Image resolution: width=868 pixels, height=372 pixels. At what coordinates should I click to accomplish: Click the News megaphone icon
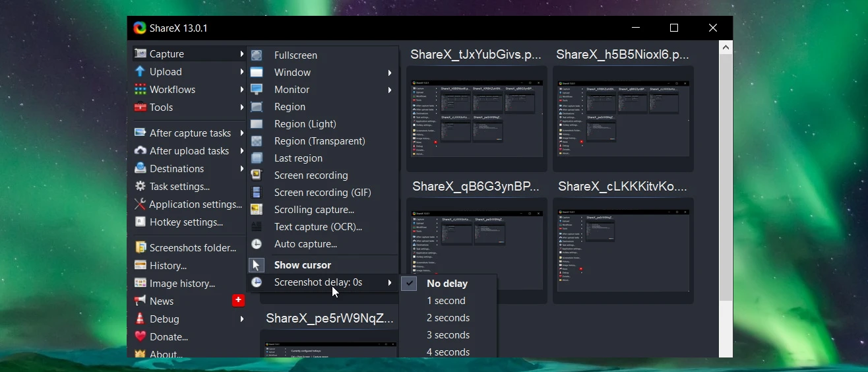140,301
